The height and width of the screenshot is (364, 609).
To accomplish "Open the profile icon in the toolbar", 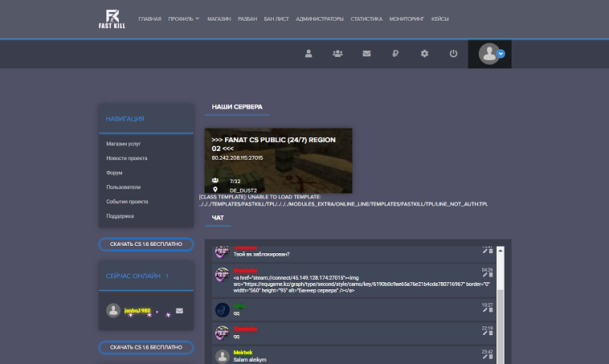I will point(309,54).
